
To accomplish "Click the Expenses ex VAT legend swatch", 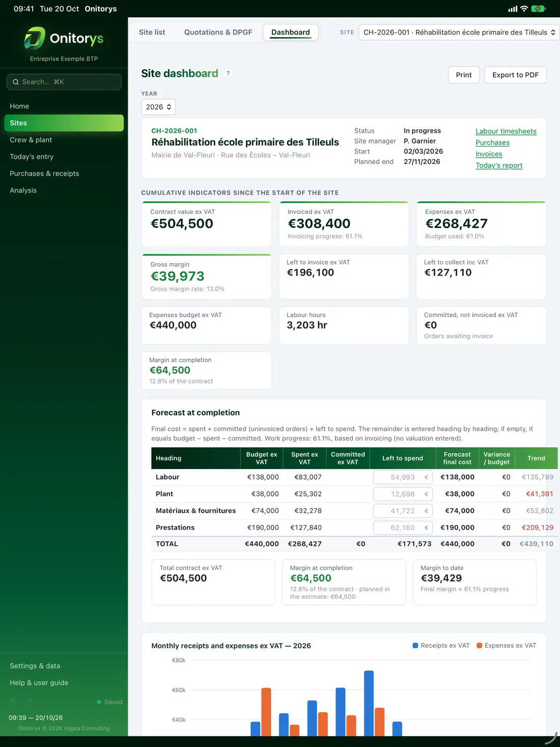I will (479, 645).
